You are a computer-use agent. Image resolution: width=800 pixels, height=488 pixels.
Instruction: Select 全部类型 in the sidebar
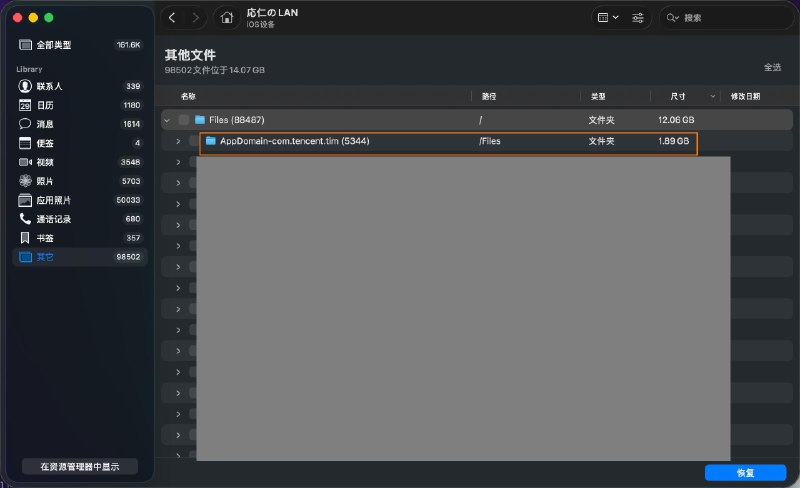point(80,45)
